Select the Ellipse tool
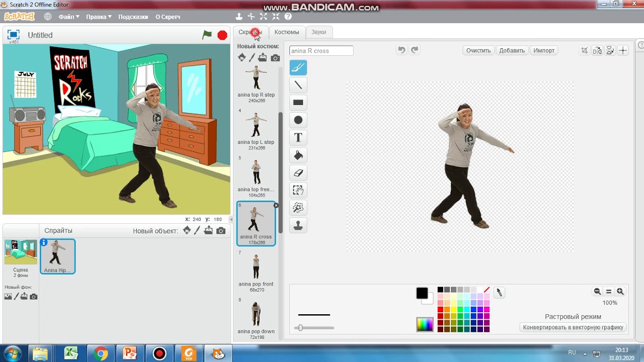The width and height of the screenshot is (644, 362). [x=298, y=120]
